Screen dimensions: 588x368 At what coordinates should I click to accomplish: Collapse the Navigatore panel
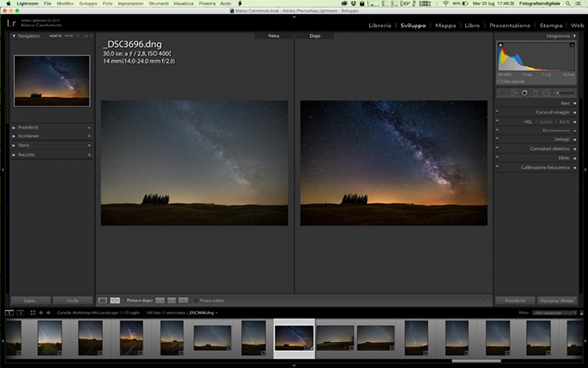point(14,36)
